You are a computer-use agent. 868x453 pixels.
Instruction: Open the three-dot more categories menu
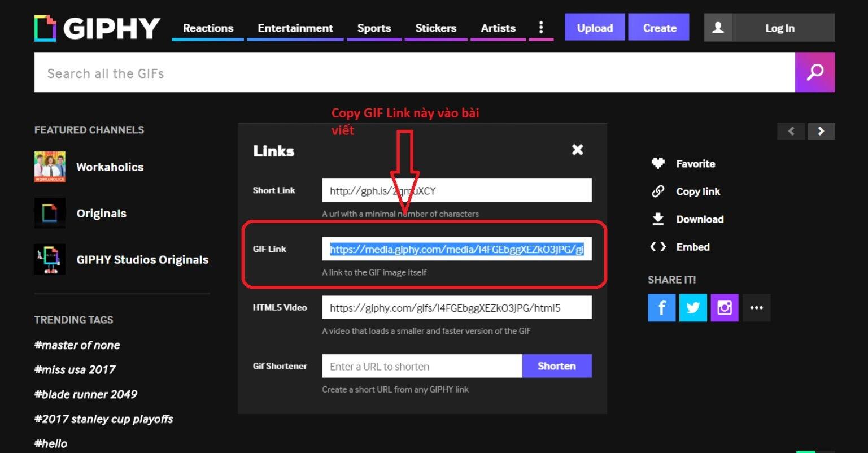pos(541,28)
